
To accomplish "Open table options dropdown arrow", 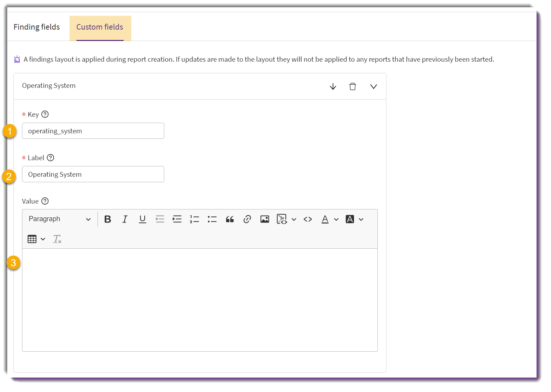I will tap(43, 239).
